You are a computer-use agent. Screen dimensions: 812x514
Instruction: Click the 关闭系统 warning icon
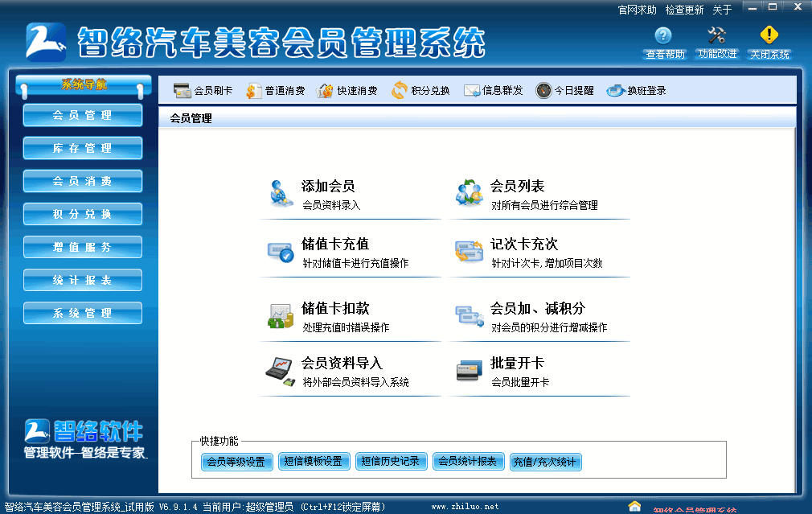769,36
